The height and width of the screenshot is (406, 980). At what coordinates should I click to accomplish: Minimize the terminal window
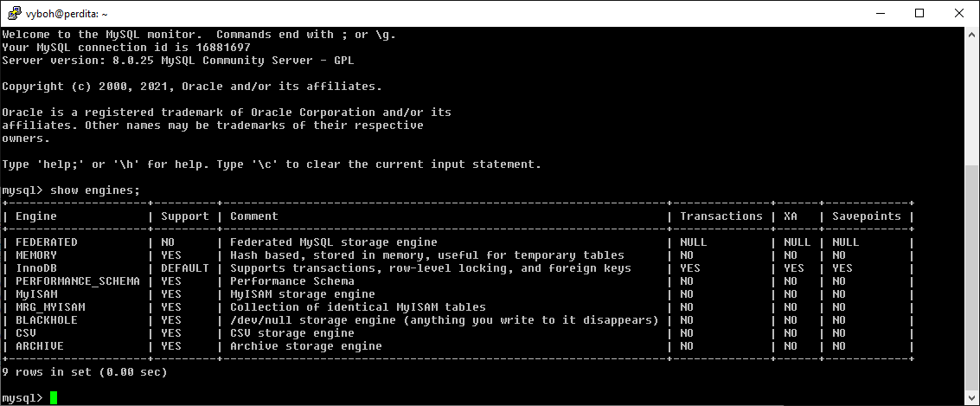click(x=880, y=13)
